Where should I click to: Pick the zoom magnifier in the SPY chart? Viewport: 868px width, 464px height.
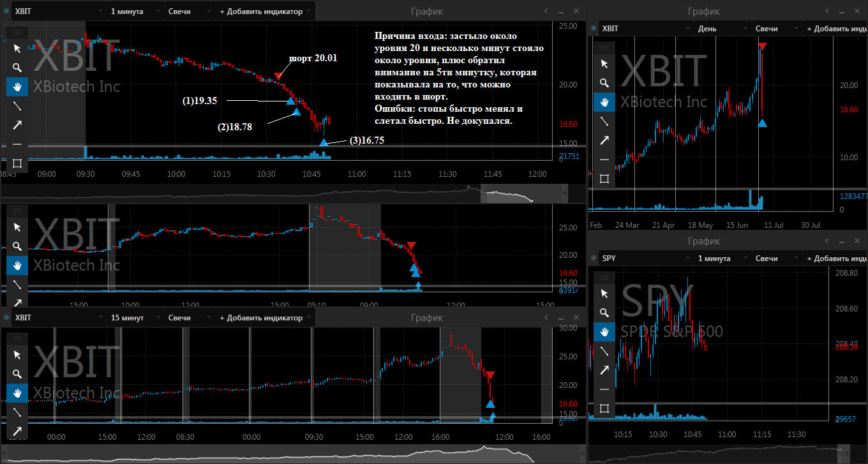pos(604,313)
